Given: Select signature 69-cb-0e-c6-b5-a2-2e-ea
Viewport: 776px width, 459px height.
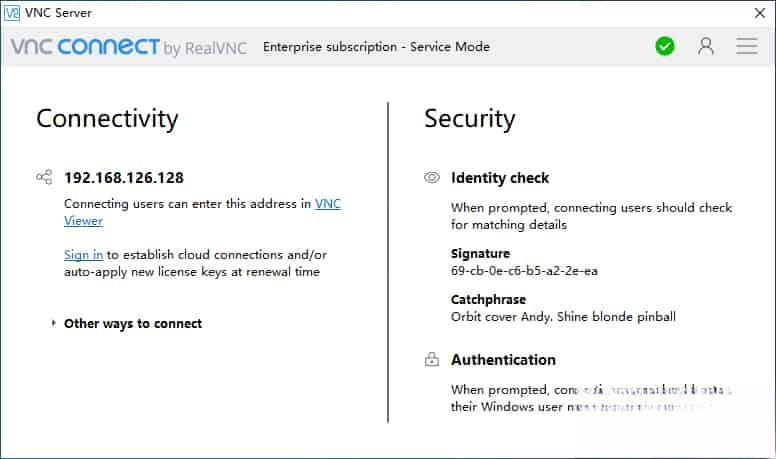Looking at the screenshot, I should [524, 271].
